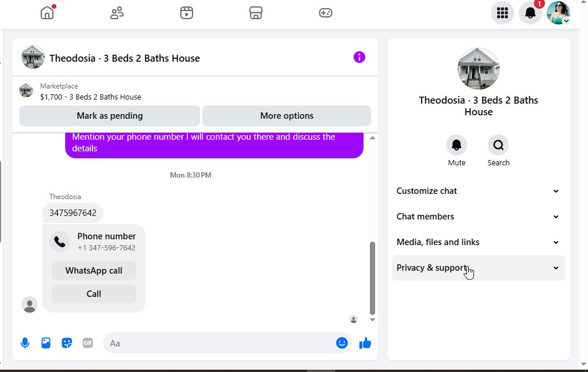The width and height of the screenshot is (588, 372).
Task: Click the Mon 8:30 PM timestamp
Action: click(191, 175)
